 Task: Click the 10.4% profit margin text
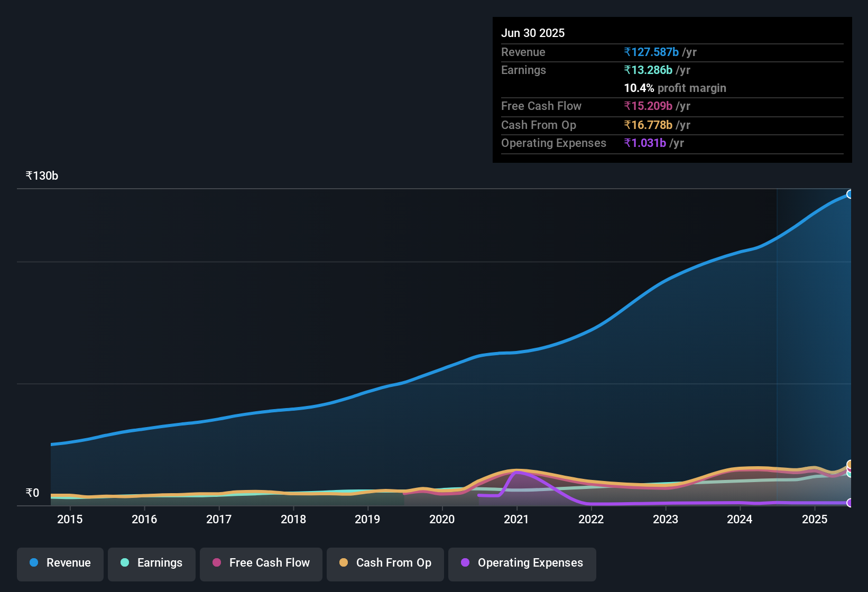coord(675,88)
